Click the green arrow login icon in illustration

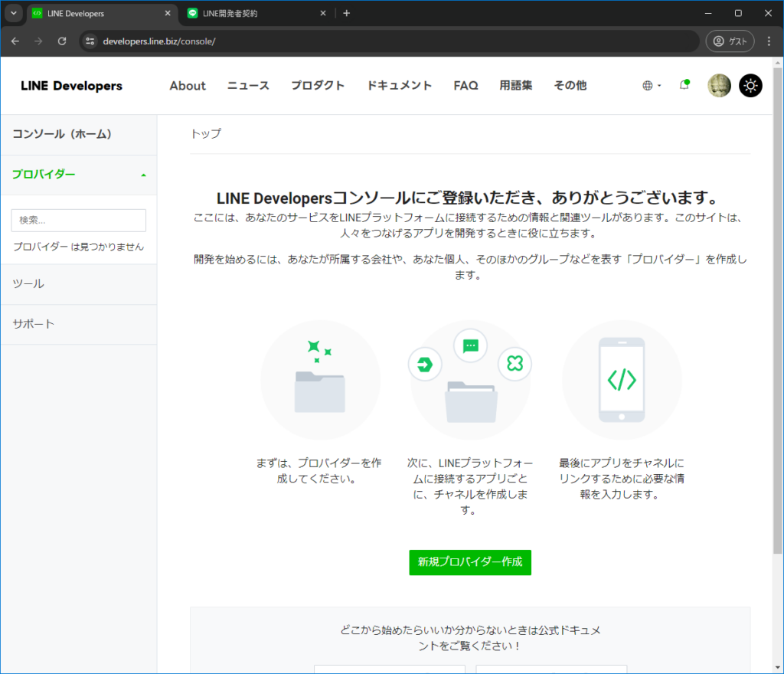(x=425, y=364)
